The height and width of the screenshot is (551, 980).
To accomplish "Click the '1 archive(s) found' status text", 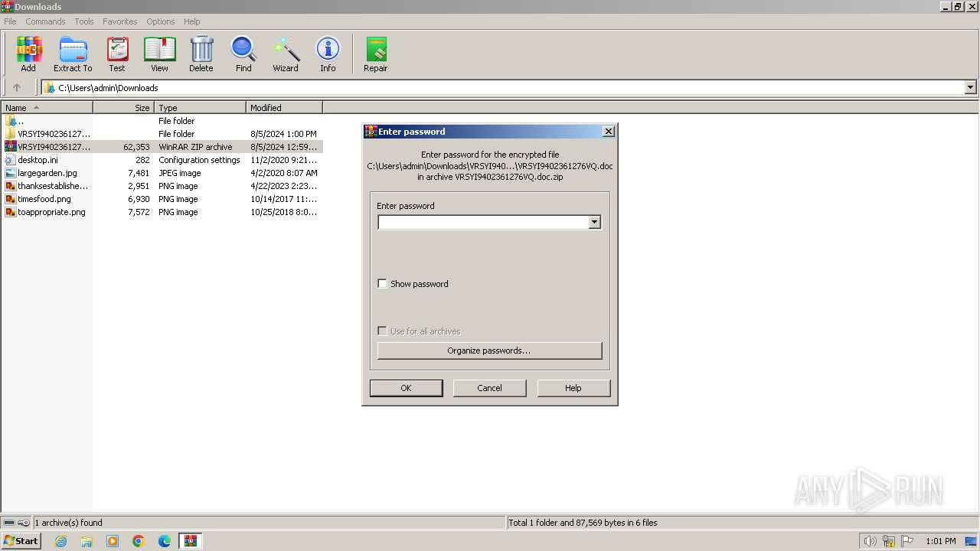I will point(68,523).
